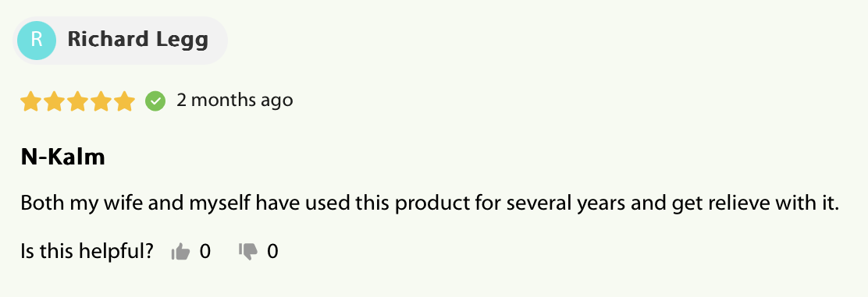
Task: Click the fifth yellow star
Action: [x=124, y=101]
